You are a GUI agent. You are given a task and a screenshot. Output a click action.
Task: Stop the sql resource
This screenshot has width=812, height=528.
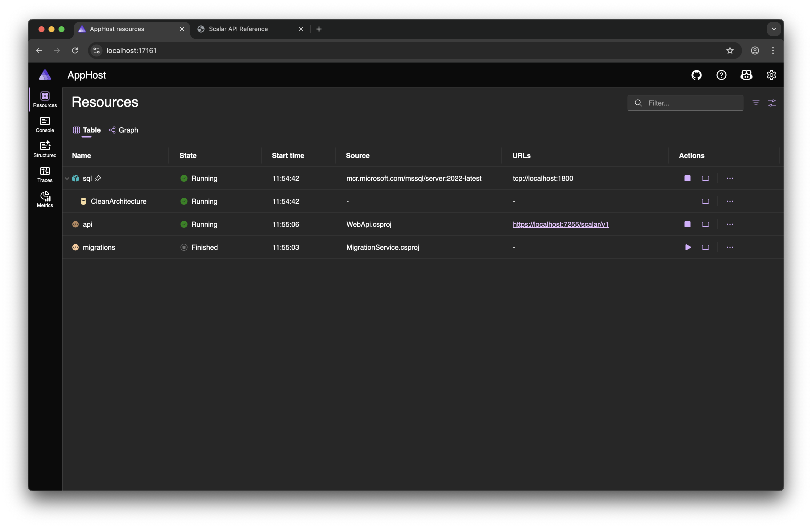[x=687, y=178]
